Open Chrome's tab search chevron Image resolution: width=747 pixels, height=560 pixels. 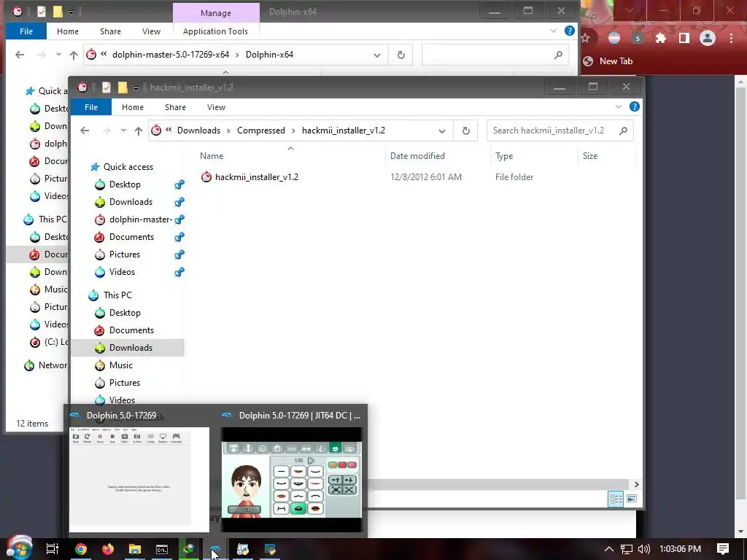(x=630, y=10)
